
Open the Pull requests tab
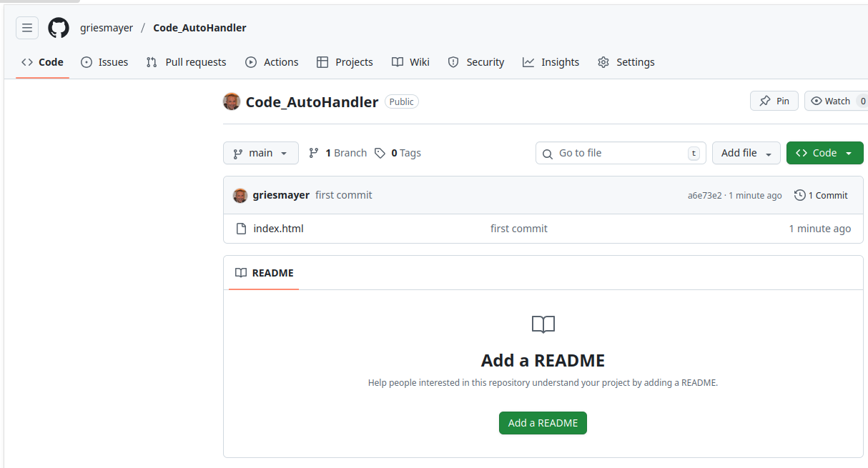tap(186, 62)
